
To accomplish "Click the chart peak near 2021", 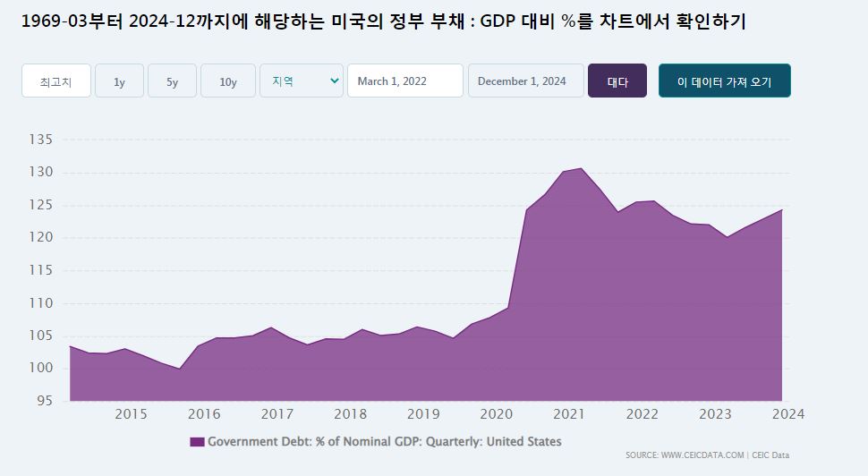I will 581,169.
